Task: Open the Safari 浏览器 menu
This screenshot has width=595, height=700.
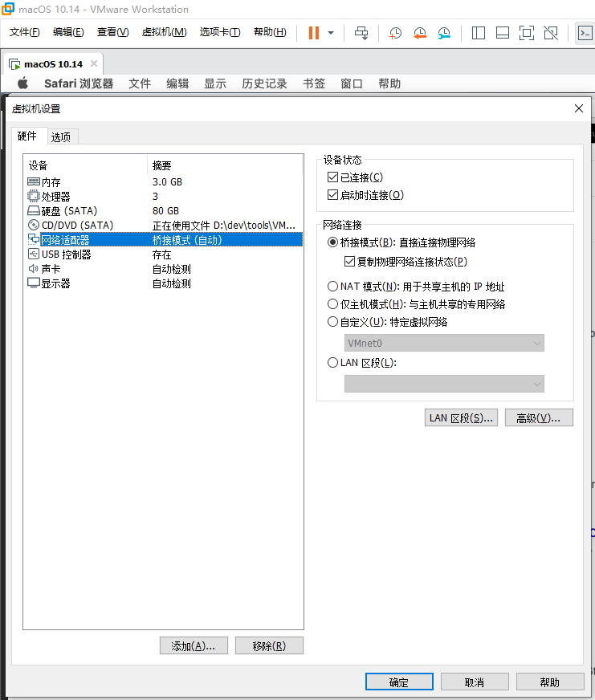Action: [79, 83]
